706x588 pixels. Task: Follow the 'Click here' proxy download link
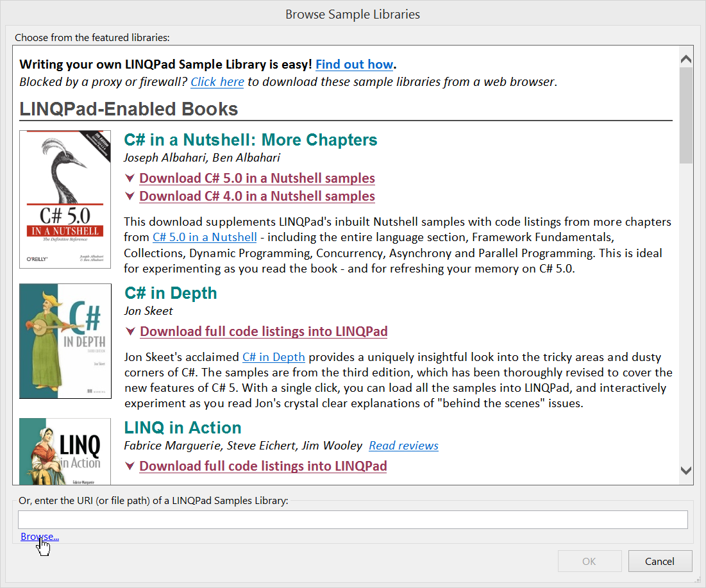217,82
